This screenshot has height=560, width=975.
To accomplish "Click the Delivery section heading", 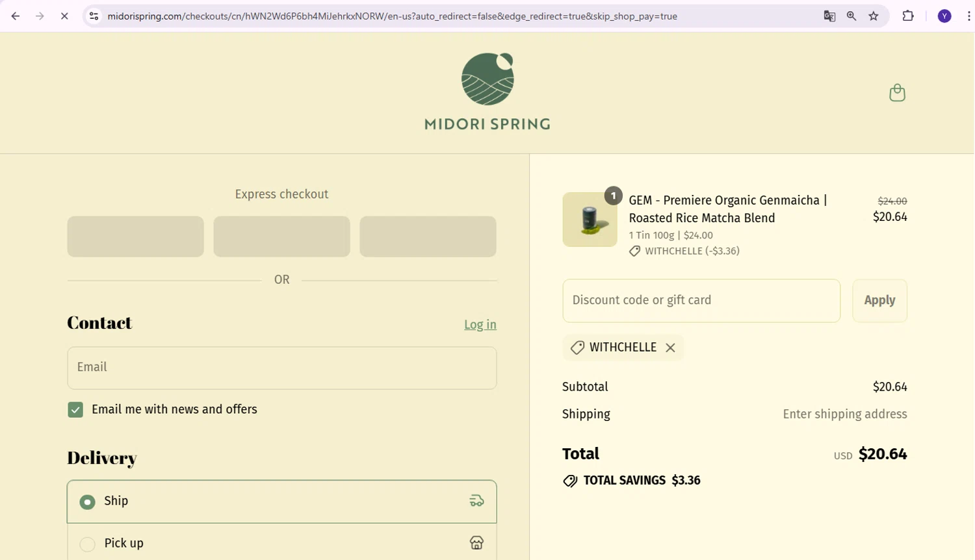I will [102, 458].
